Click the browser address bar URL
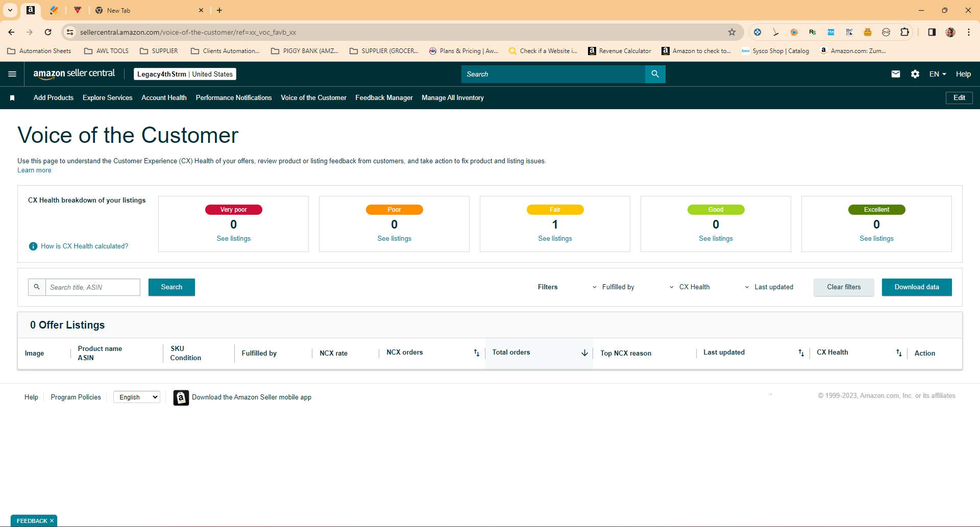The height and width of the screenshot is (527, 980). coord(188,32)
